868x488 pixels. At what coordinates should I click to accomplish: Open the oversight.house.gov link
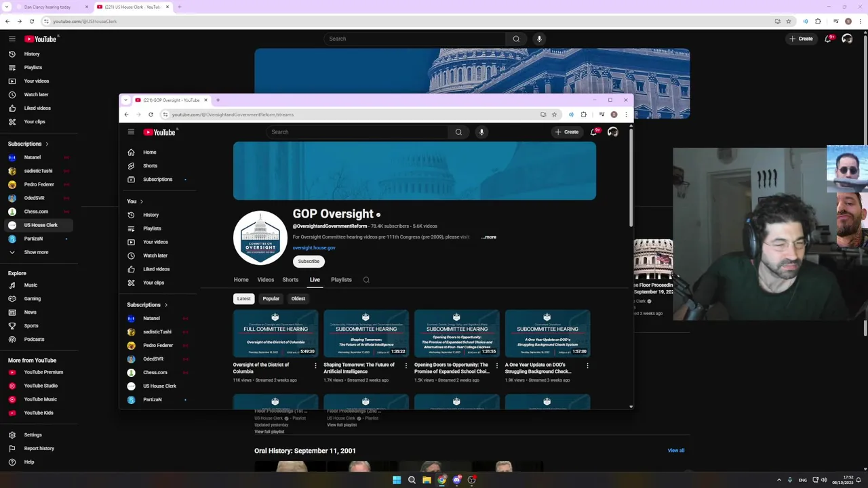click(x=314, y=248)
